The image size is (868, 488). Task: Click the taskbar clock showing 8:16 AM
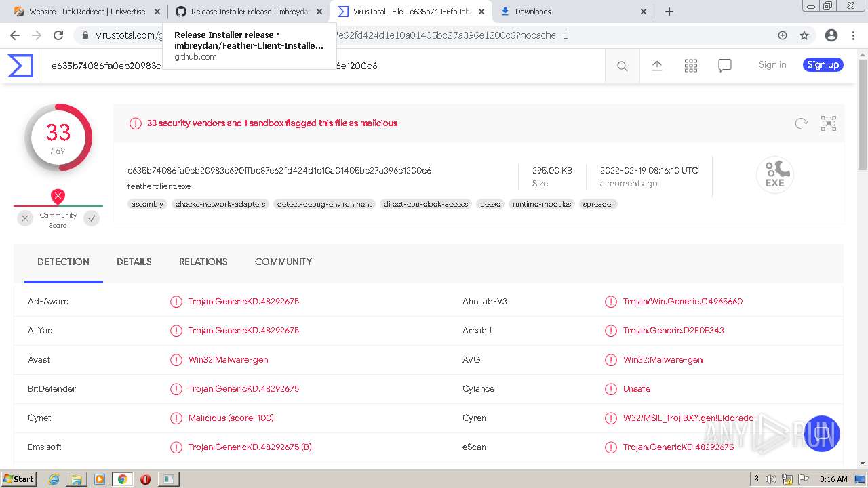point(833,479)
